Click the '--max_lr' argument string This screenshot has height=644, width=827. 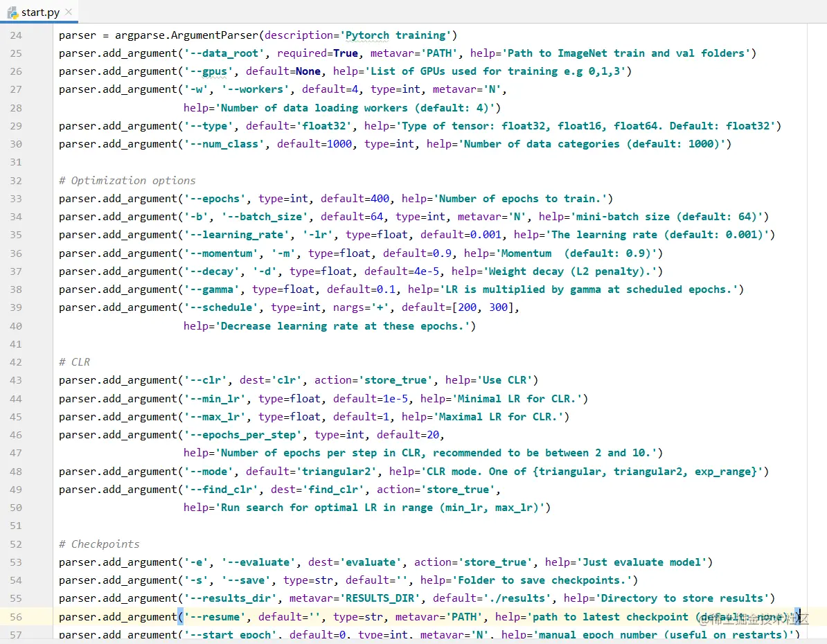215,417
